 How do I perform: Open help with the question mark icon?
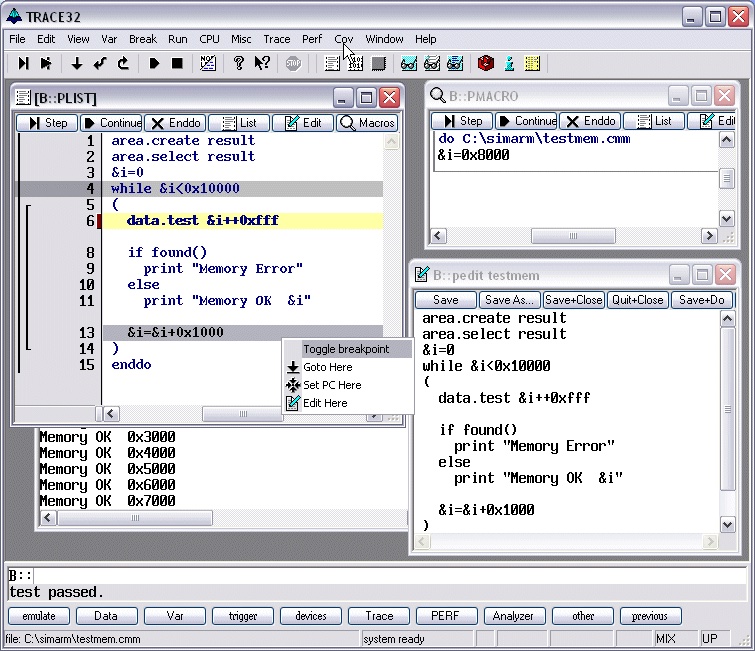(238, 63)
